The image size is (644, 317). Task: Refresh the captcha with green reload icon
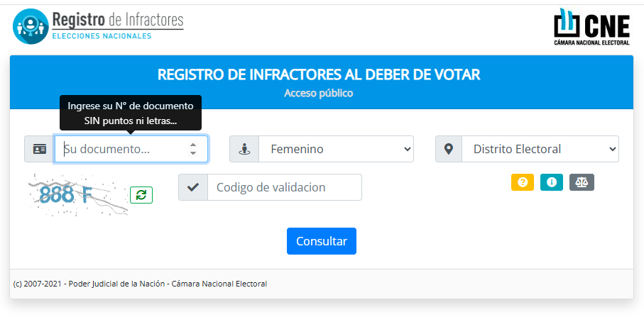[141, 195]
